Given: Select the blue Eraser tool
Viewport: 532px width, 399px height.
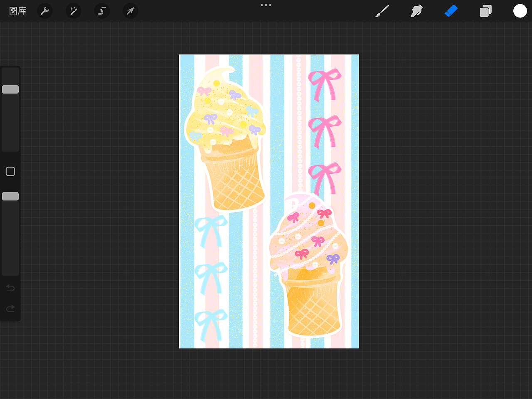Looking at the screenshot, I should [451, 11].
